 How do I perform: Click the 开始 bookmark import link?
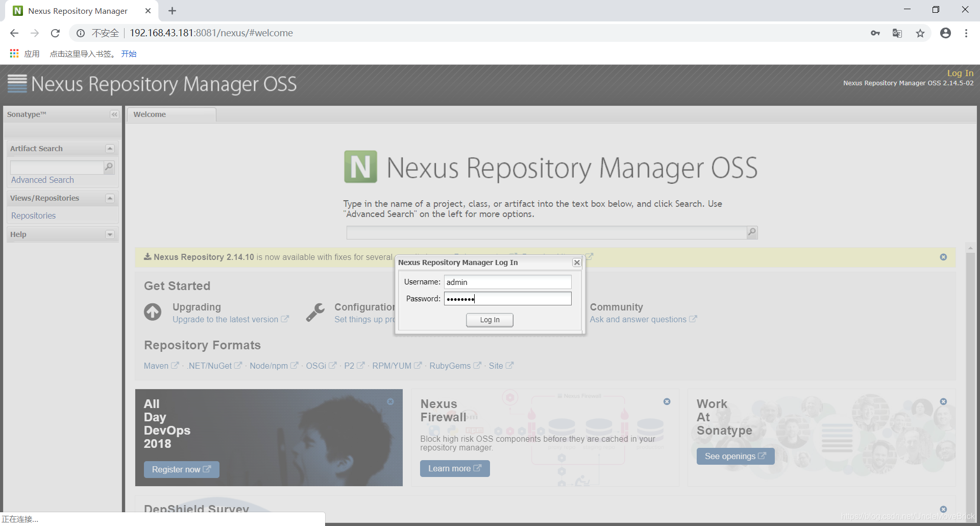point(129,54)
